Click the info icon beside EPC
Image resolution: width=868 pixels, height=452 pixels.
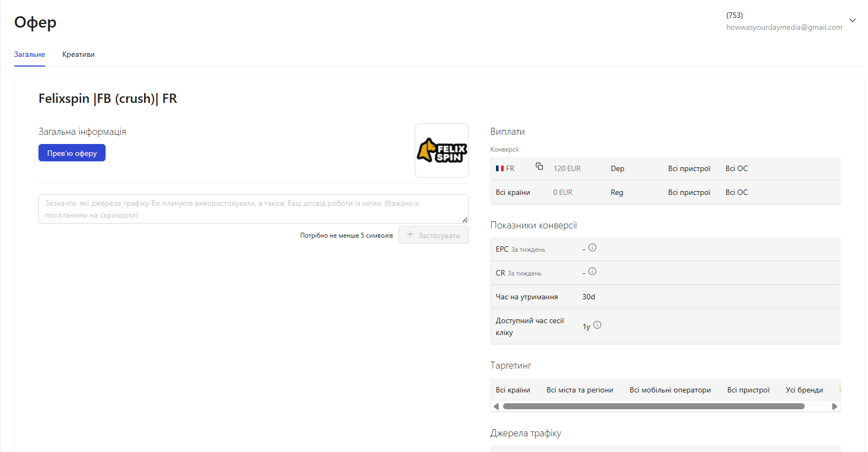click(x=592, y=247)
